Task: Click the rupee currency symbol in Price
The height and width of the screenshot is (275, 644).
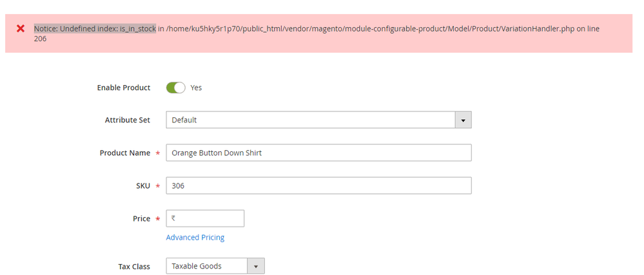Action: click(173, 218)
